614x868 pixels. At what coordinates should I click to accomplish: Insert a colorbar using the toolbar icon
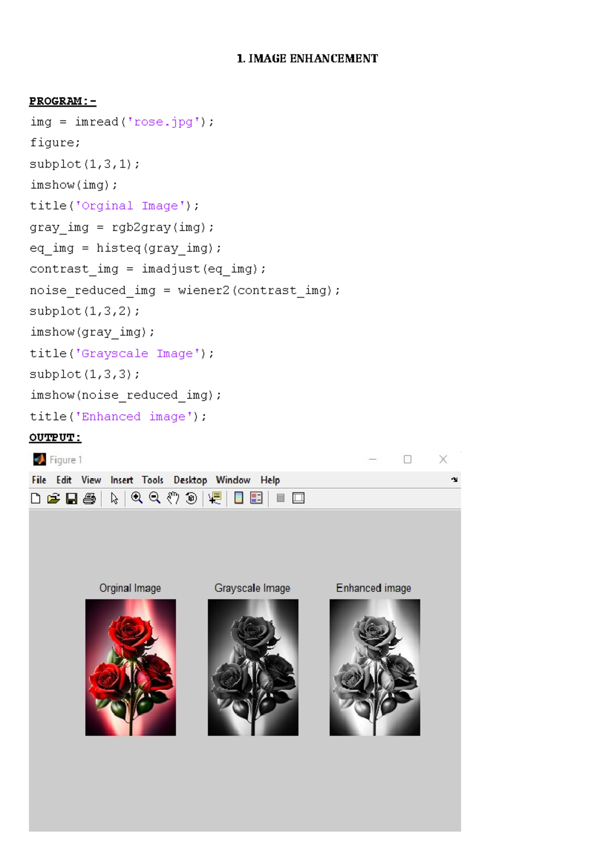(x=238, y=498)
